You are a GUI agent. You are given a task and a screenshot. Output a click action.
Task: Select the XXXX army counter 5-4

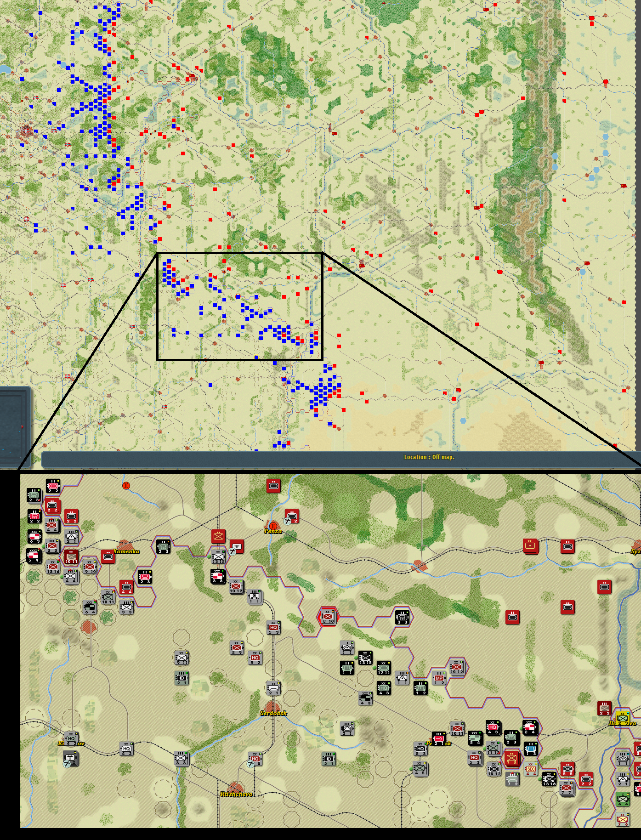(34, 555)
